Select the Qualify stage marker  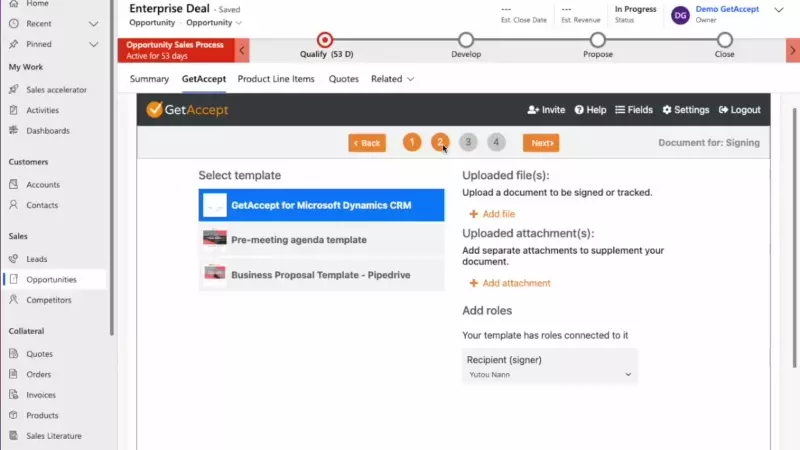pos(324,40)
